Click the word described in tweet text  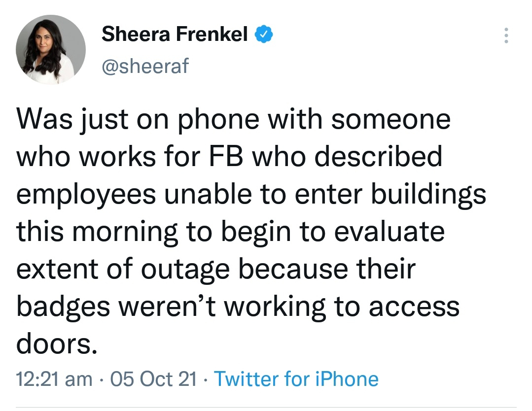tap(378, 156)
